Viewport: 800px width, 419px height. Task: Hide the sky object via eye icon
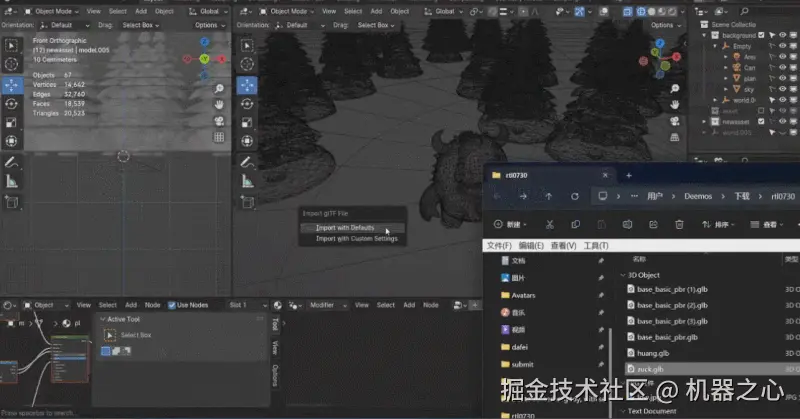coord(782,90)
